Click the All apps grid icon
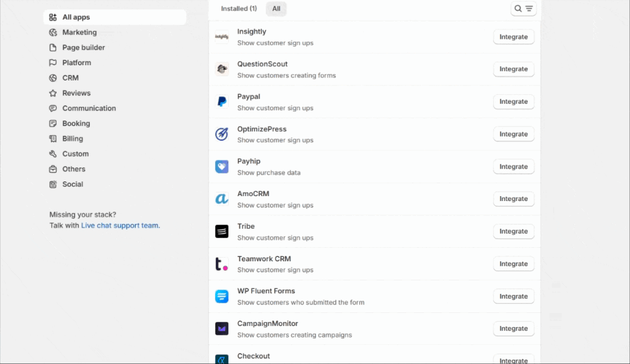This screenshot has width=630, height=364. tap(53, 17)
